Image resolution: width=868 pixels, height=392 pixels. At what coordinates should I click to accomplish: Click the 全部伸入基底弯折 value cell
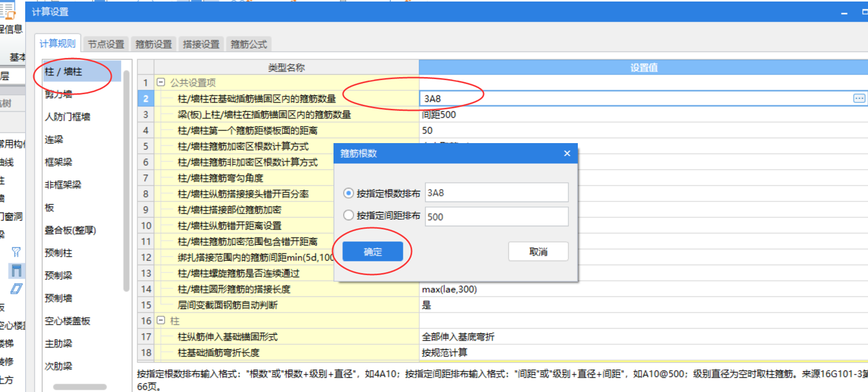point(643,337)
